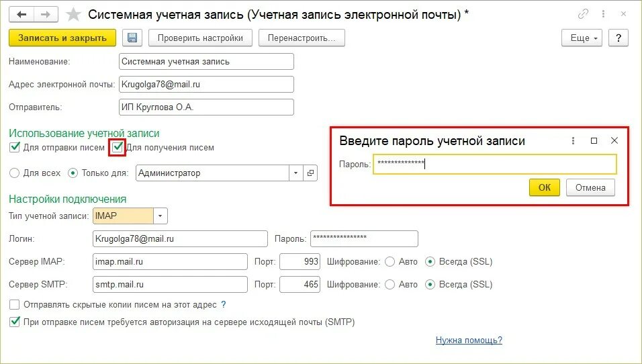This screenshot has width=642, height=364.
Task: Expand the account type IMAP dropdown
Action: [160, 216]
